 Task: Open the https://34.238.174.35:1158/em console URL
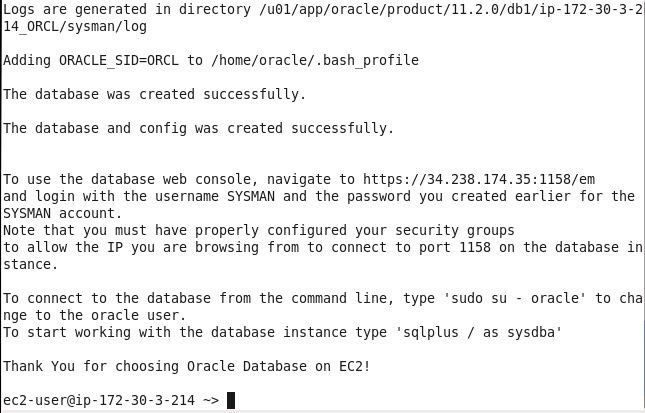click(x=479, y=179)
